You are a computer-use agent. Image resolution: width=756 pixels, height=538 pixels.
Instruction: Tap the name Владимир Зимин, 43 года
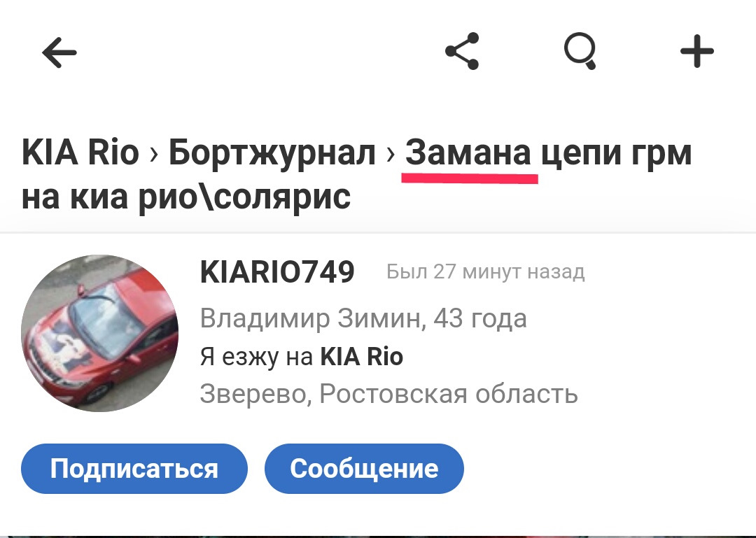pos(363,318)
